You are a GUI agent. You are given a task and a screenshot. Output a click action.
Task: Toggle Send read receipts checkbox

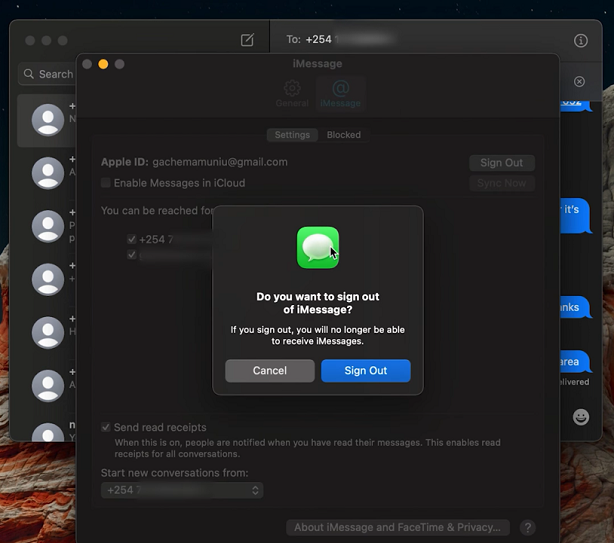[106, 427]
